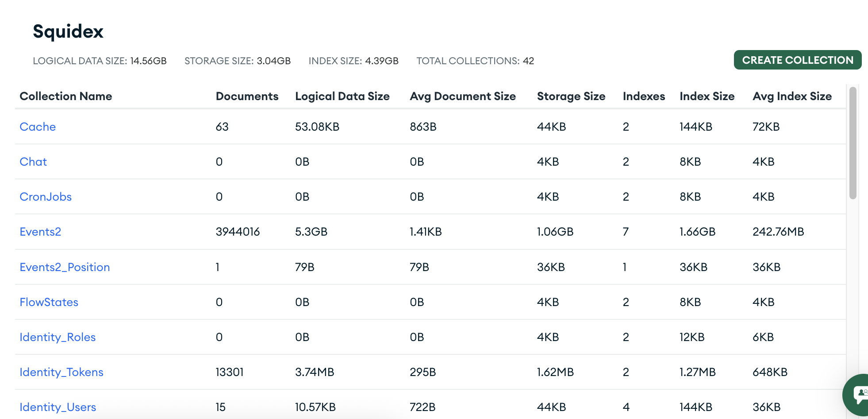868x419 pixels.
Task: Click the Create Collection button
Action: [x=797, y=60]
